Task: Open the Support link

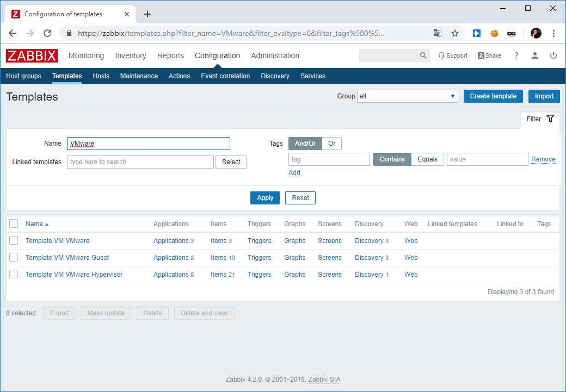Action: point(453,55)
